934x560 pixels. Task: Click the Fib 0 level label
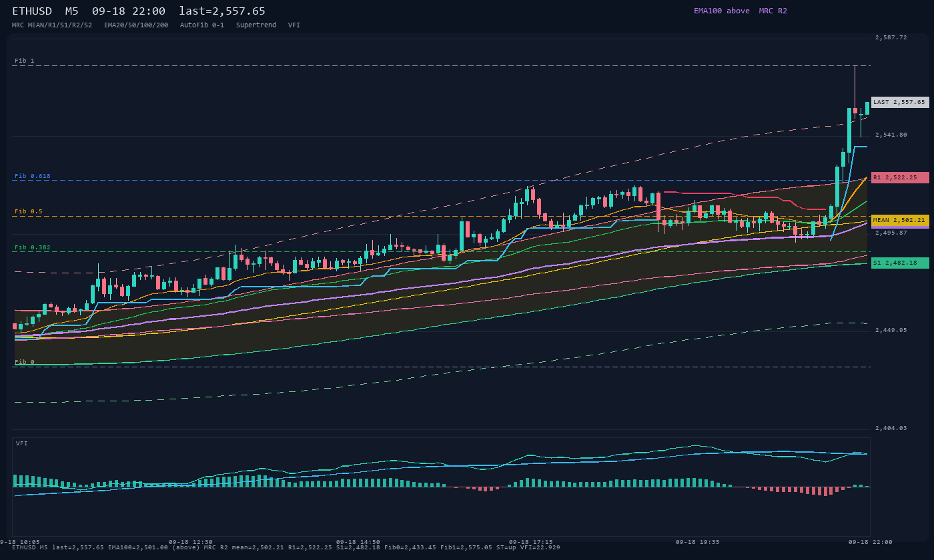click(25, 362)
